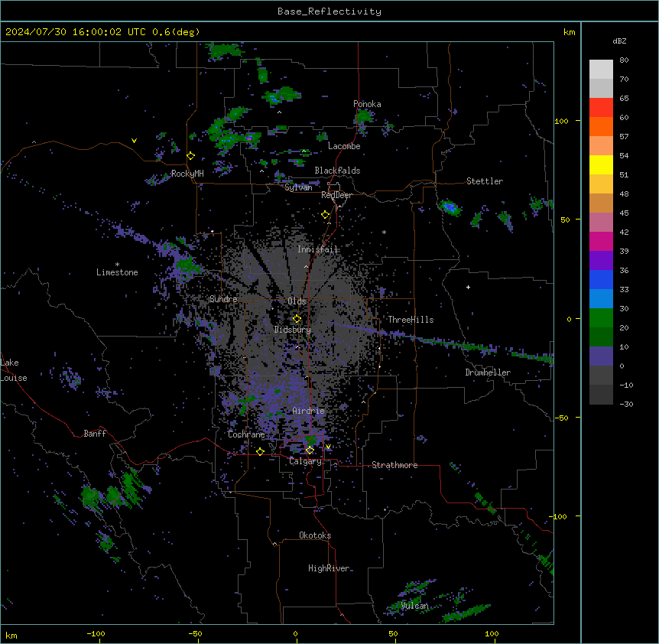Click the Strathmore label
659x644 pixels.
tap(394, 465)
